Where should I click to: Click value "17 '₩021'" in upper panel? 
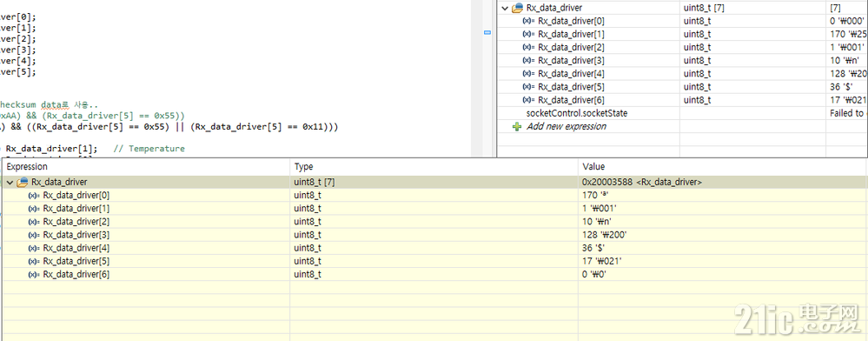[848, 100]
